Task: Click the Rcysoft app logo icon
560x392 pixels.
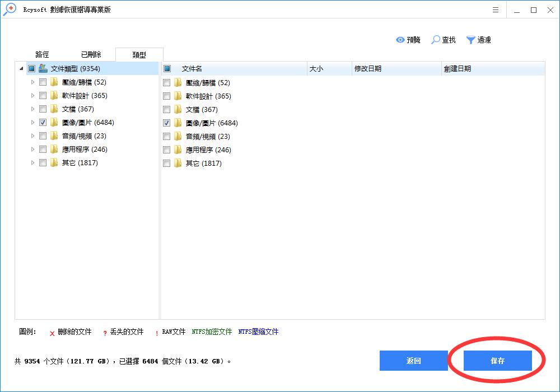Action: pyautogui.click(x=9, y=10)
